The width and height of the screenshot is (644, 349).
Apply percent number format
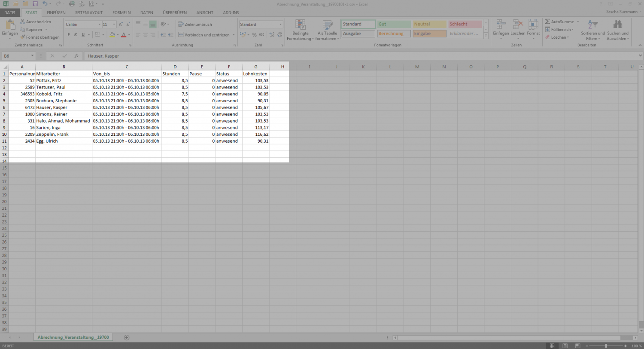click(254, 35)
